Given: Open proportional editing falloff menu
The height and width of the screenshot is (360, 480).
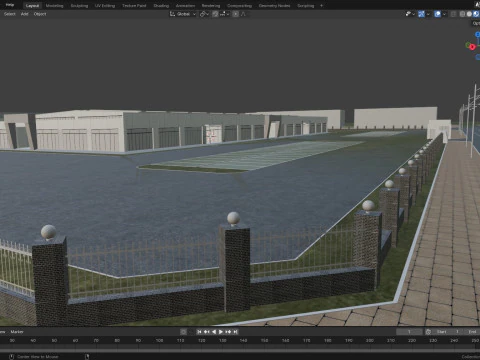Looking at the screenshot, I should (x=243, y=14).
